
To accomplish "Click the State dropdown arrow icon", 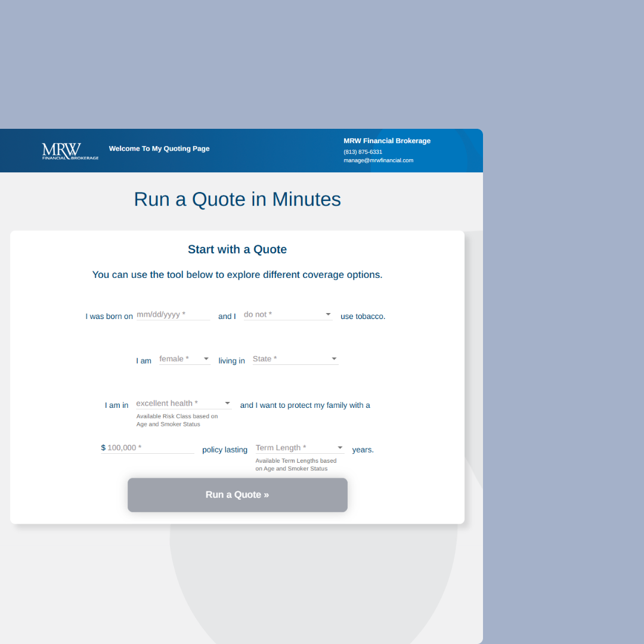I will click(x=334, y=359).
